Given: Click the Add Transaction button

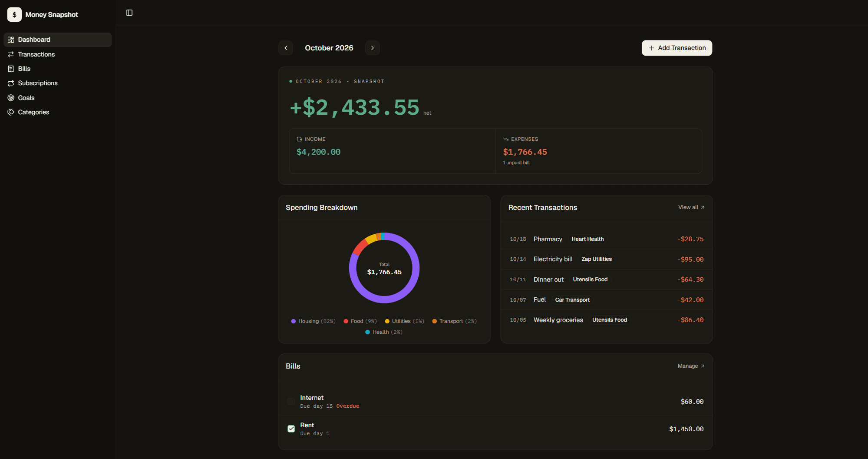Looking at the screenshot, I should click(677, 48).
